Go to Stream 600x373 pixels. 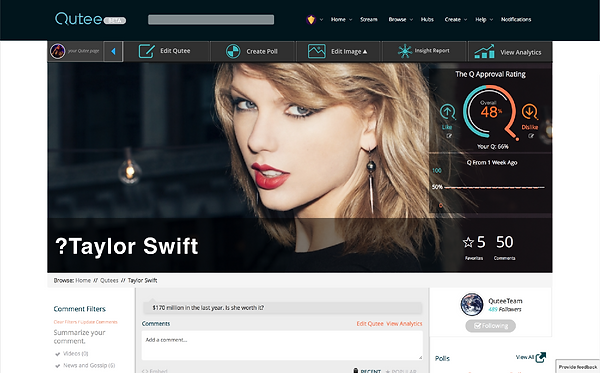pos(368,20)
